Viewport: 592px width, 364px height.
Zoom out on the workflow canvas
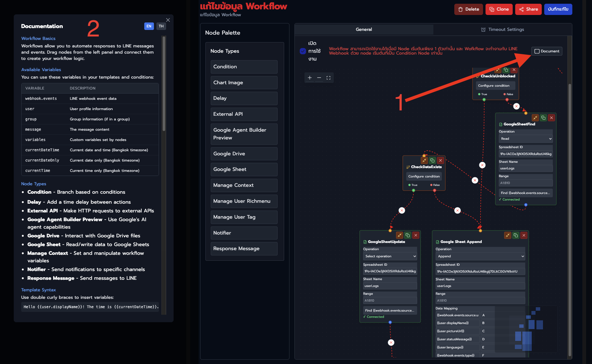click(x=319, y=78)
